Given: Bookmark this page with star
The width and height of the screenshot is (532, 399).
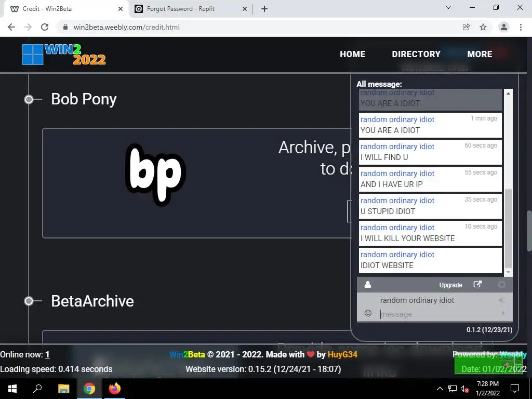Looking at the screenshot, I should [483, 27].
